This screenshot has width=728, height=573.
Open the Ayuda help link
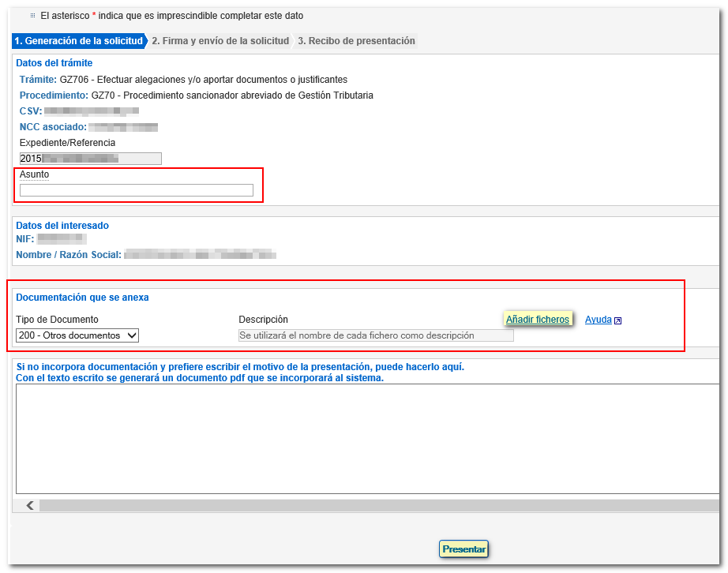598,320
